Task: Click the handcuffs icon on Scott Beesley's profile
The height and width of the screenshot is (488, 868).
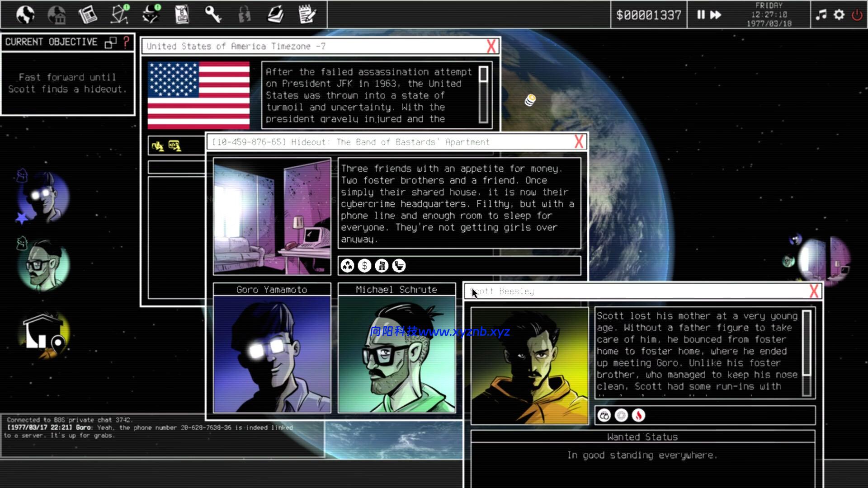Action: click(x=604, y=415)
